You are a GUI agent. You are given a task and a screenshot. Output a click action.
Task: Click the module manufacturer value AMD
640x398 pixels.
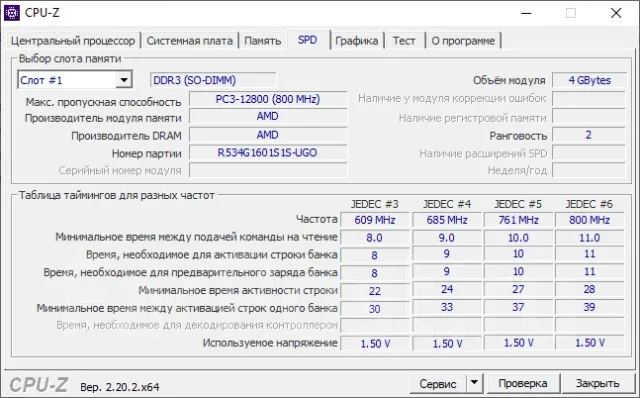tap(268, 116)
